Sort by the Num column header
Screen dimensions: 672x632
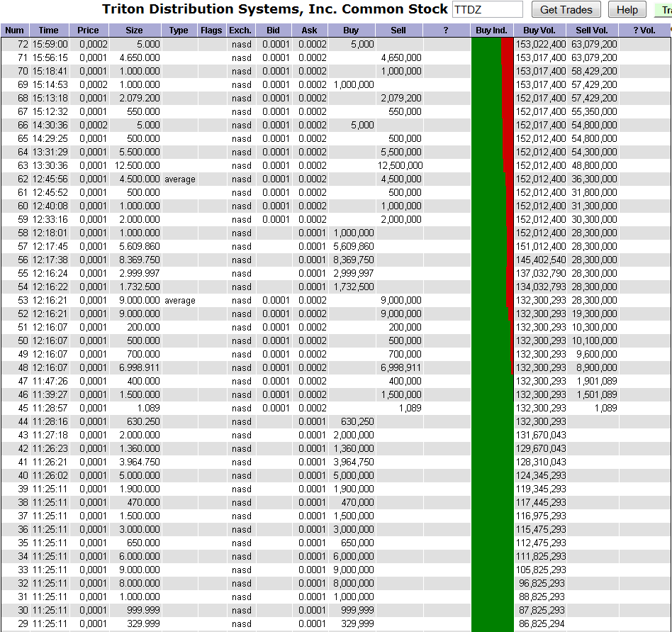click(x=14, y=31)
